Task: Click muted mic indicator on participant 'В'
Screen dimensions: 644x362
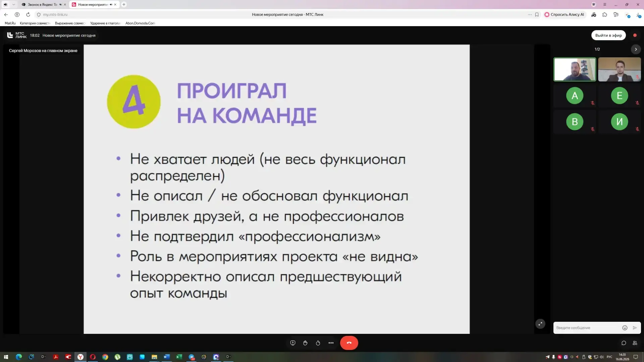Action: tap(593, 129)
